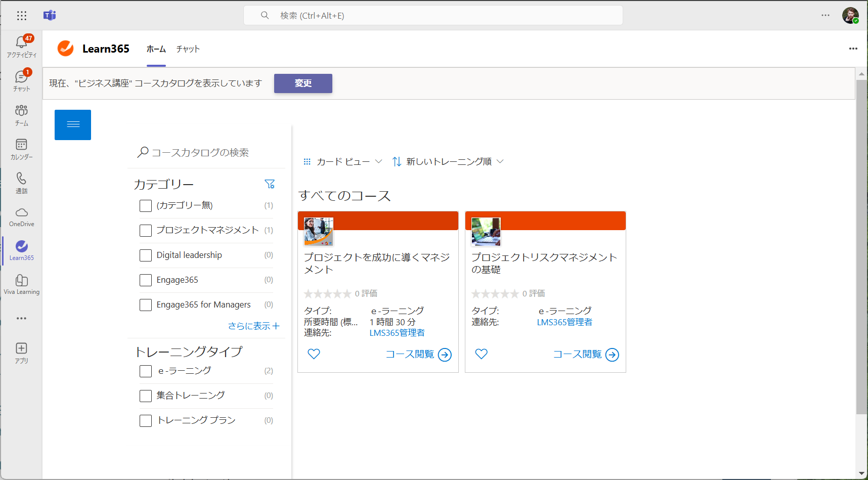Click the Learn365 orange logo in header
This screenshot has width=868, height=480.
click(66, 49)
